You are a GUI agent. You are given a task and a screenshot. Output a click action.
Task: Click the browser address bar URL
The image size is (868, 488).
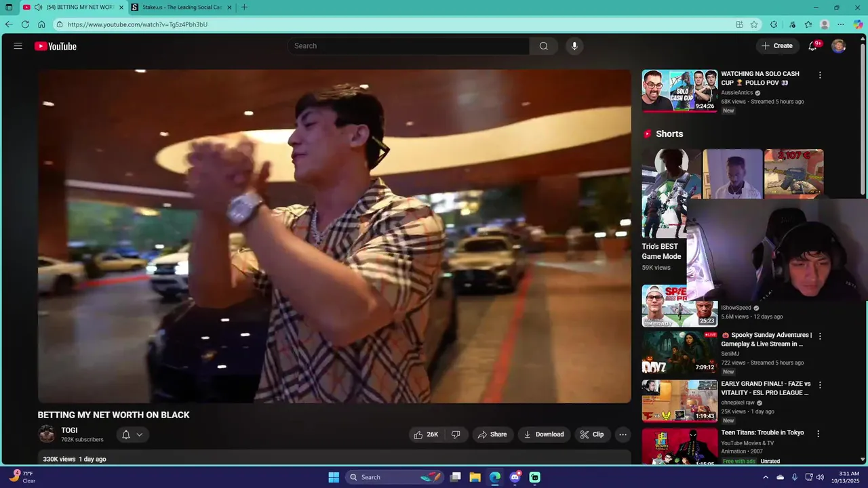pos(138,24)
